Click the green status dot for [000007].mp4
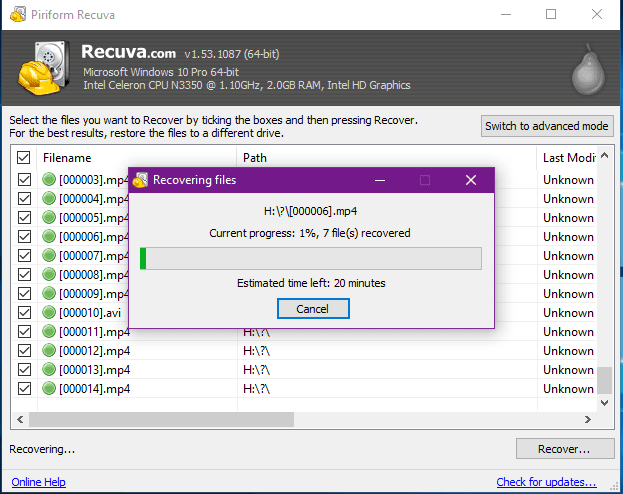 49,256
